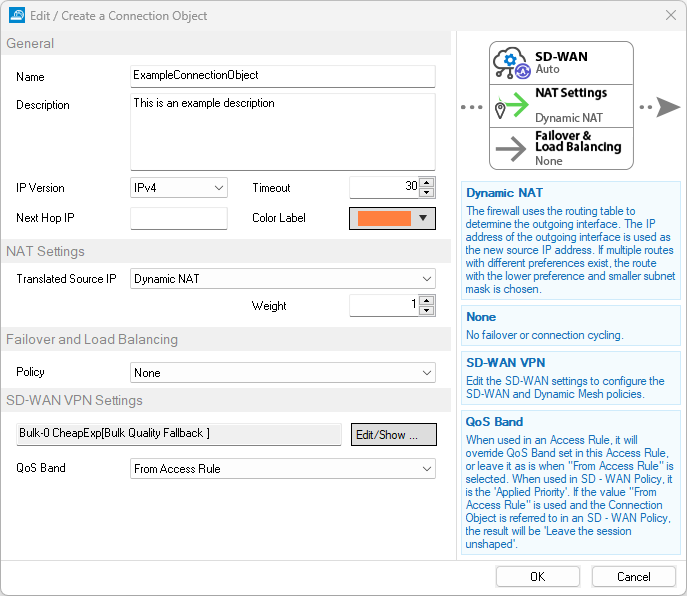Open the Failover Policy dropdown
Screen dimensions: 687x596
coord(283,373)
